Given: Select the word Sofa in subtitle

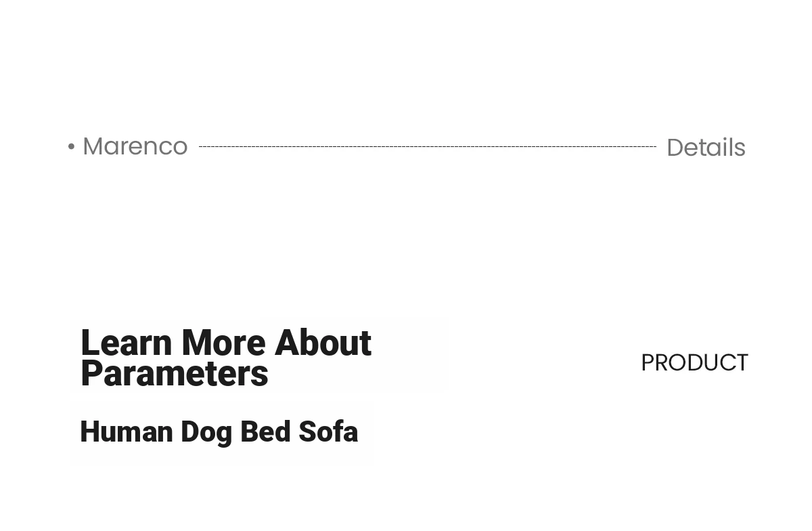Looking at the screenshot, I should click(328, 432).
